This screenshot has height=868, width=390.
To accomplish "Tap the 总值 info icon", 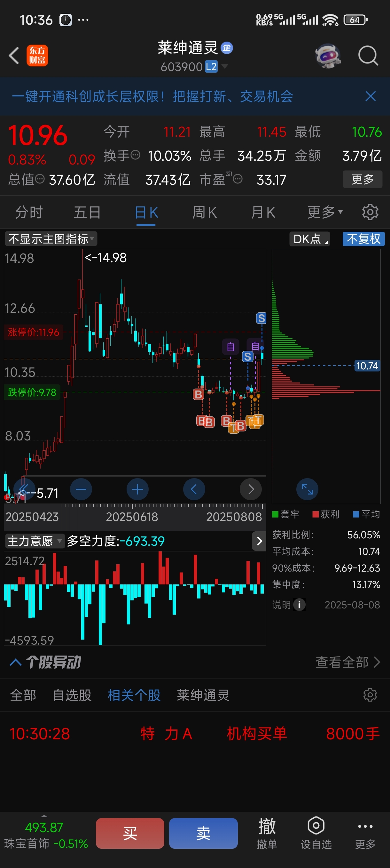I will [40, 179].
